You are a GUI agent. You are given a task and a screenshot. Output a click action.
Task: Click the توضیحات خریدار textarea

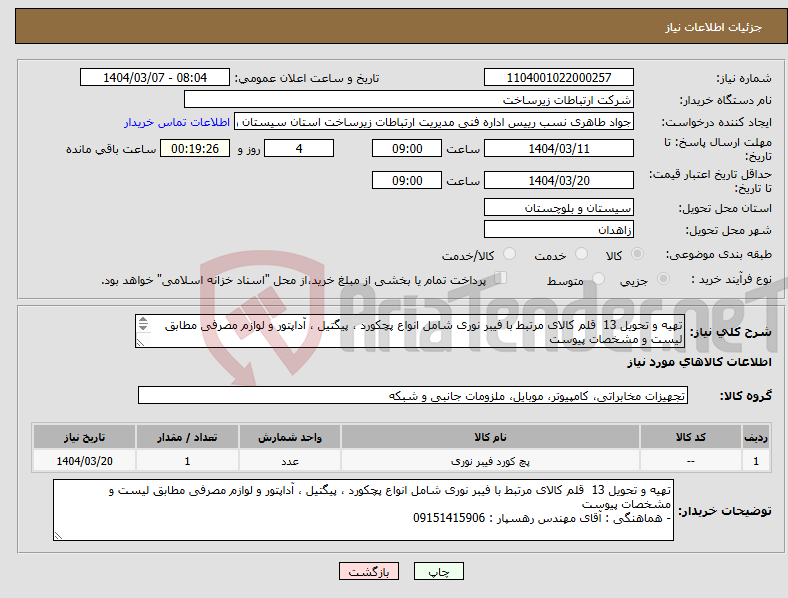tap(363, 510)
